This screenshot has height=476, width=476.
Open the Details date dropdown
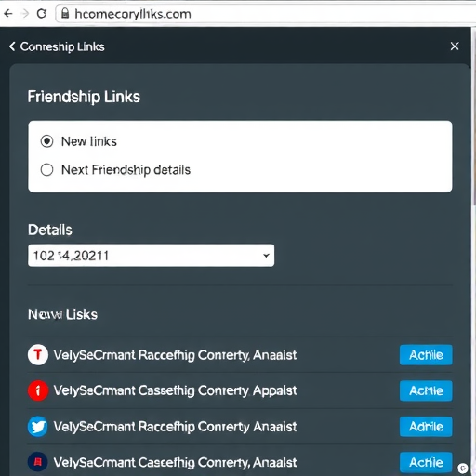pyautogui.click(x=151, y=256)
